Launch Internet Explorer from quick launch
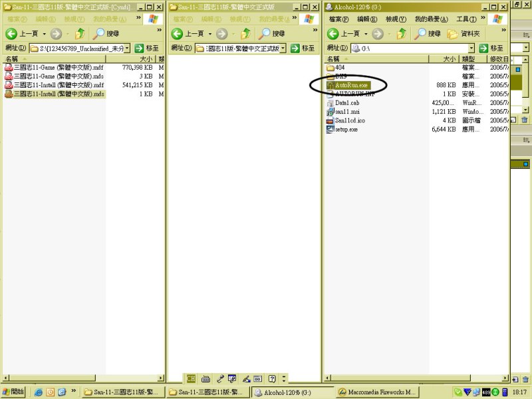The width and height of the screenshot is (532, 399). tap(39, 392)
